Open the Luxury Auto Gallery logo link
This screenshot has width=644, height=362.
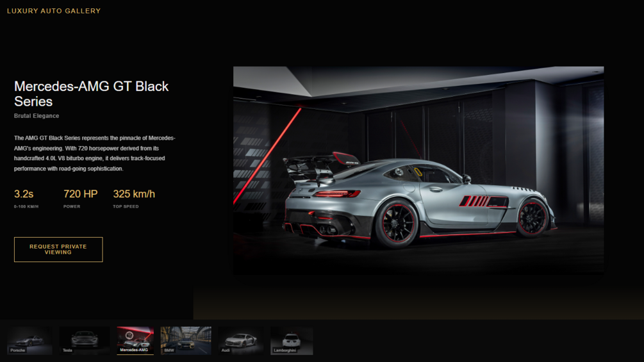54,11
